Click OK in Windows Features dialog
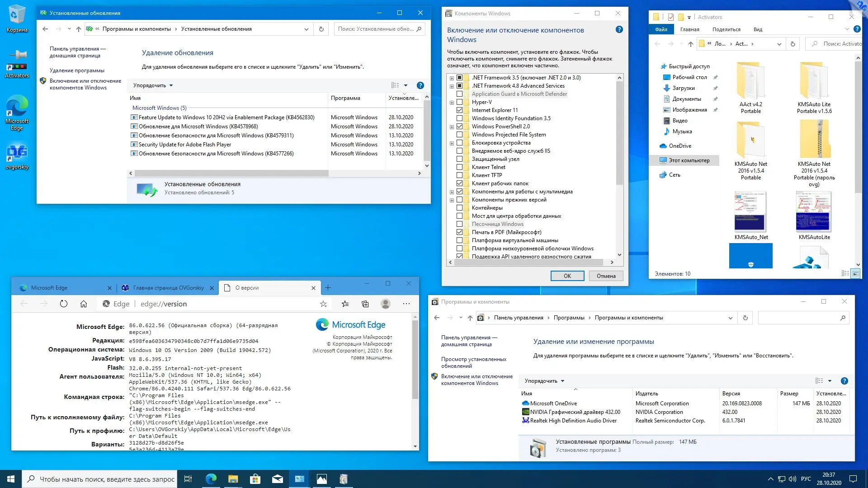868x488 pixels. click(567, 276)
